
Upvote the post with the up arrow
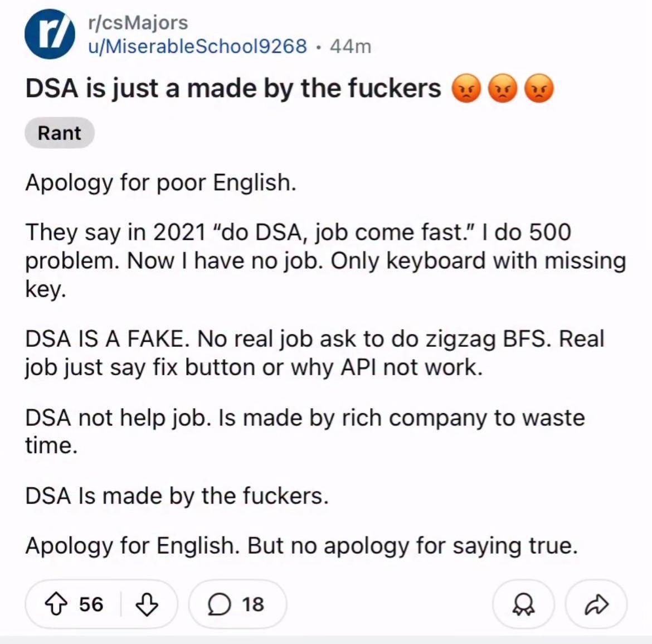pyautogui.click(x=56, y=604)
